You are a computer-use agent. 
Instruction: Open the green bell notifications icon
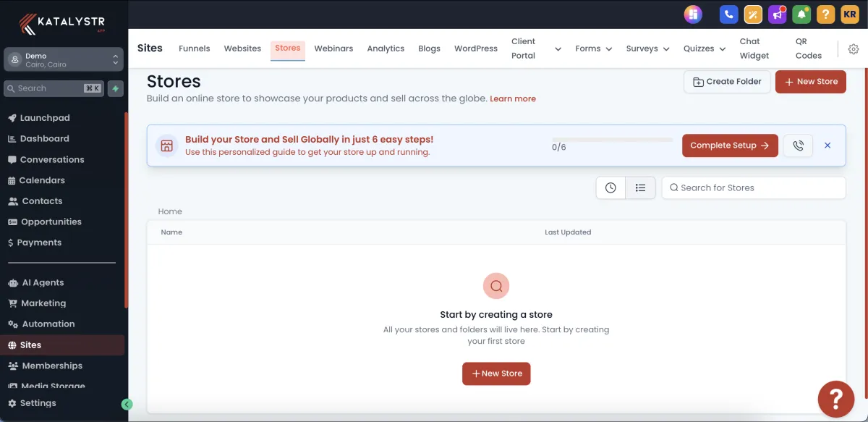(x=801, y=14)
